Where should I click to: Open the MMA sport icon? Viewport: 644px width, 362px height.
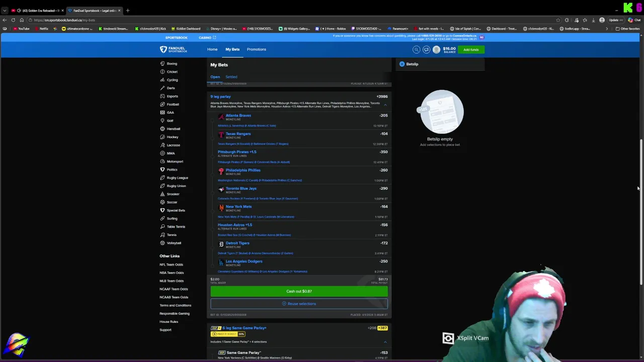(162, 153)
